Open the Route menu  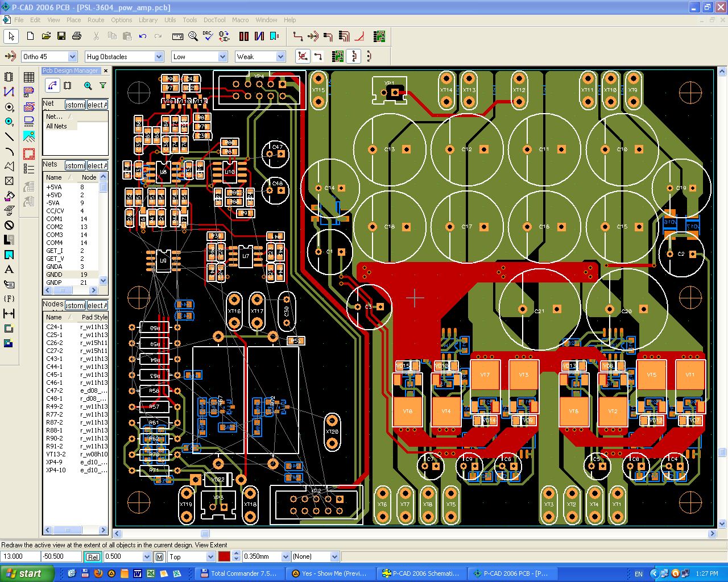pos(96,20)
